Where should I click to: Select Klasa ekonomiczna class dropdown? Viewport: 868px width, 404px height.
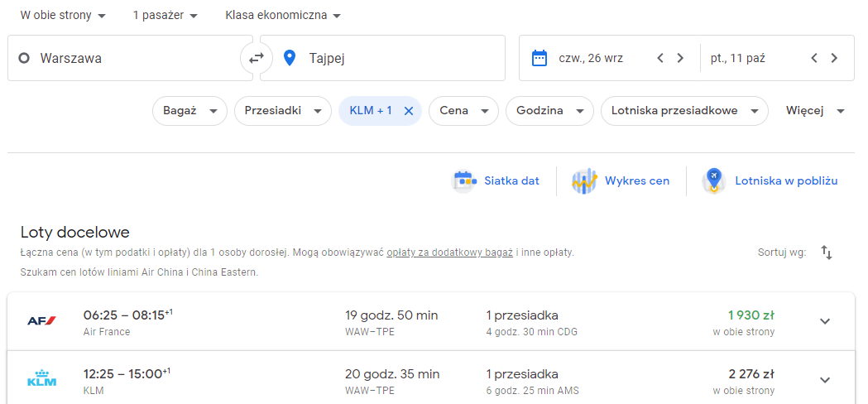[283, 16]
